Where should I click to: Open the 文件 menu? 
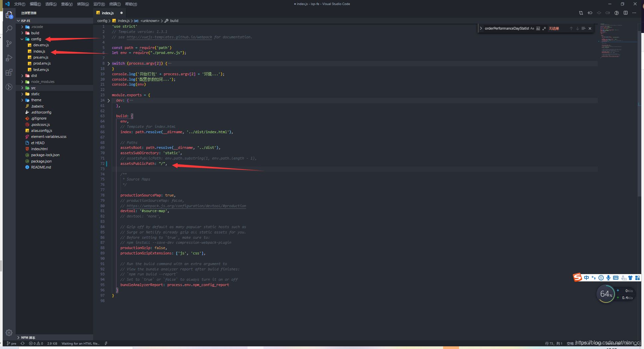coord(19,4)
